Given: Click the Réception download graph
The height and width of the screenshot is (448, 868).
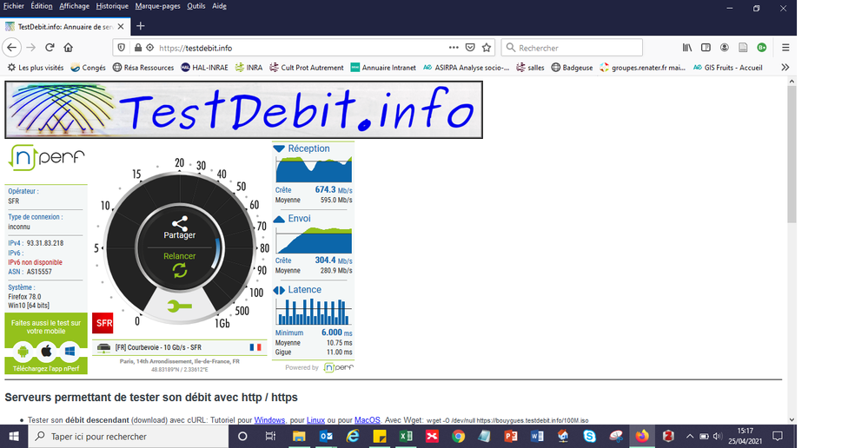Looking at the screenshot, I should pyautogui.click(x=314, y=169).
